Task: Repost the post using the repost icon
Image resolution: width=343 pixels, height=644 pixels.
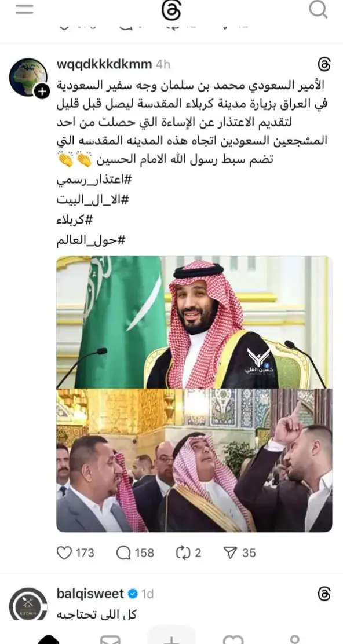Action: click(x=183, y=553)
